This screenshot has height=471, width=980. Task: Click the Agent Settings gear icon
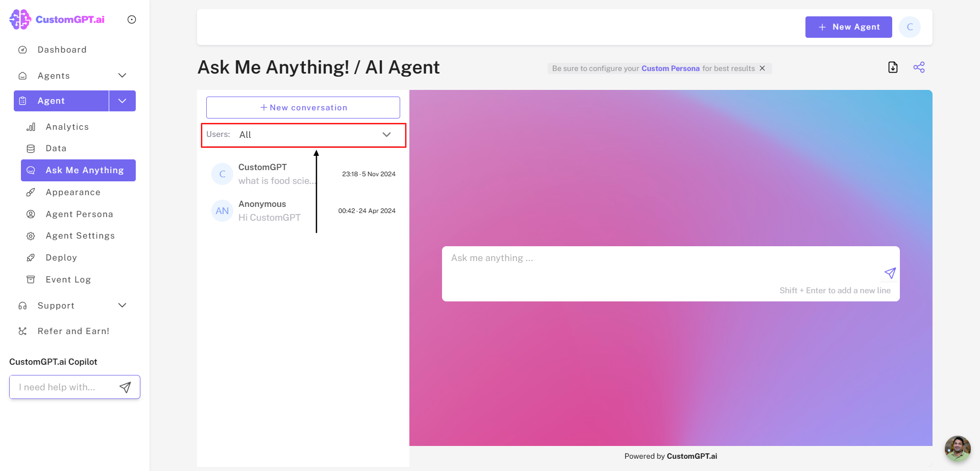(31, 235)
